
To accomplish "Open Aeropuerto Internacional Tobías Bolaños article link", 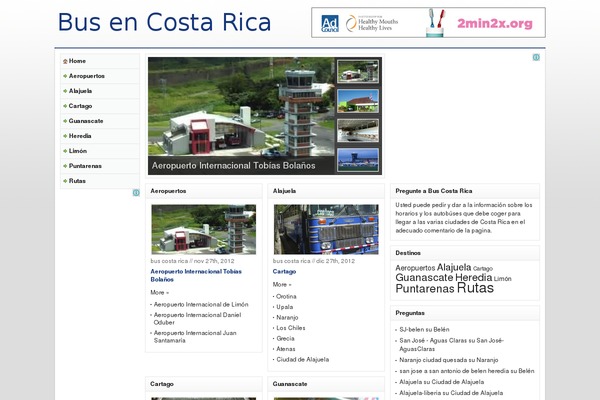I will (196, 276).
